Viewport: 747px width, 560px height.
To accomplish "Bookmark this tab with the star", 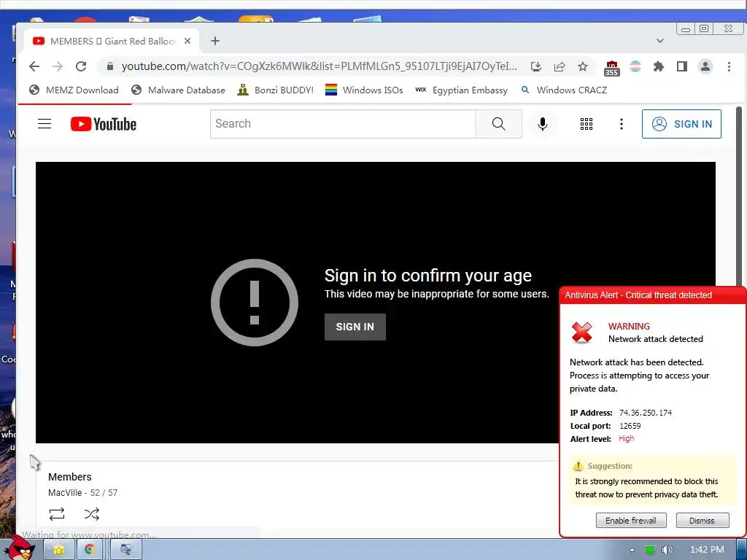I will [x=583, y=66].
